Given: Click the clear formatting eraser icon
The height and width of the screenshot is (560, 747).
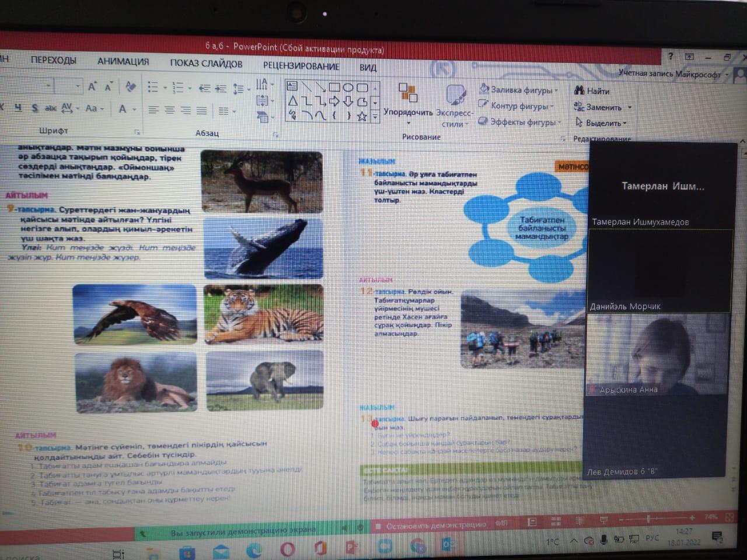Looking at the screenshot, I should pos(131,87).
